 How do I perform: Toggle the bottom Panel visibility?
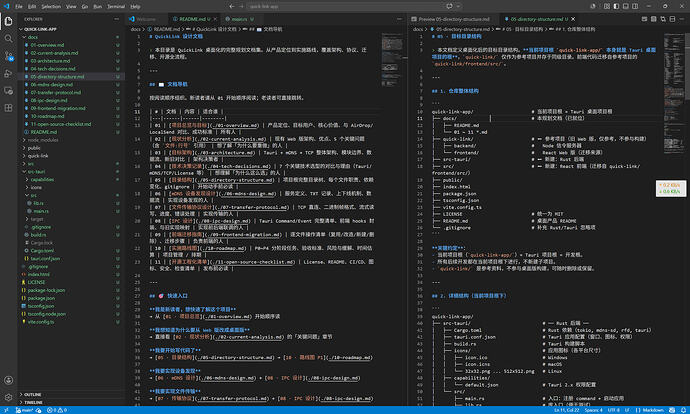click(x=626, y=6)
